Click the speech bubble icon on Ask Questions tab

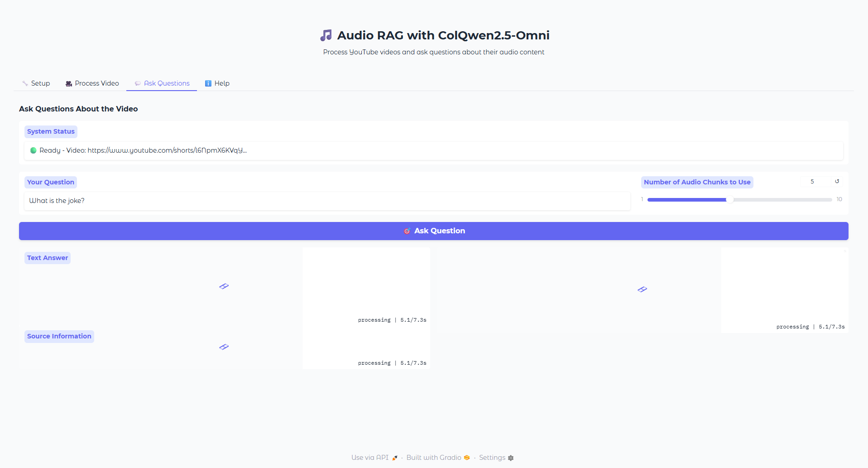pyautogui.click(x=137, y=83)
